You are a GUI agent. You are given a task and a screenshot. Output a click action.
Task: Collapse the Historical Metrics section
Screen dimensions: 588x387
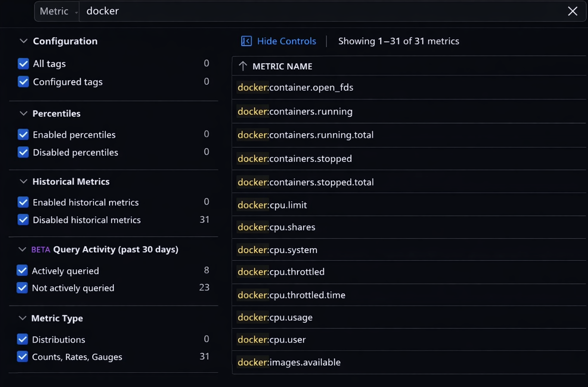(x=23, y=181)
